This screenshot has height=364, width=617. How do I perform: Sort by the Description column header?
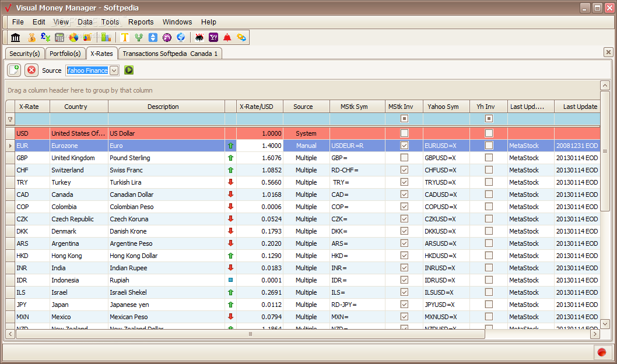pos(166,107)
